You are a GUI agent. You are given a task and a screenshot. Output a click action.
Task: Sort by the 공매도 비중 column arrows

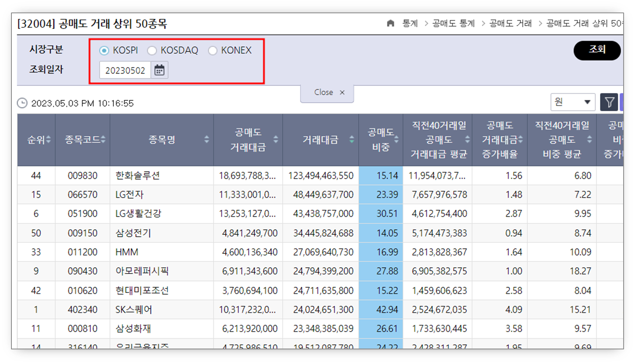[396, 140]
